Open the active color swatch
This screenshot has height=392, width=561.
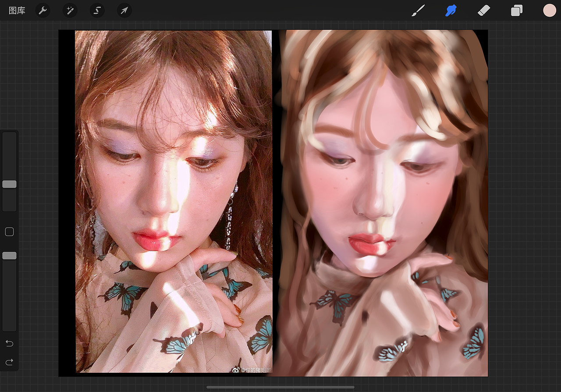[550, 11]
